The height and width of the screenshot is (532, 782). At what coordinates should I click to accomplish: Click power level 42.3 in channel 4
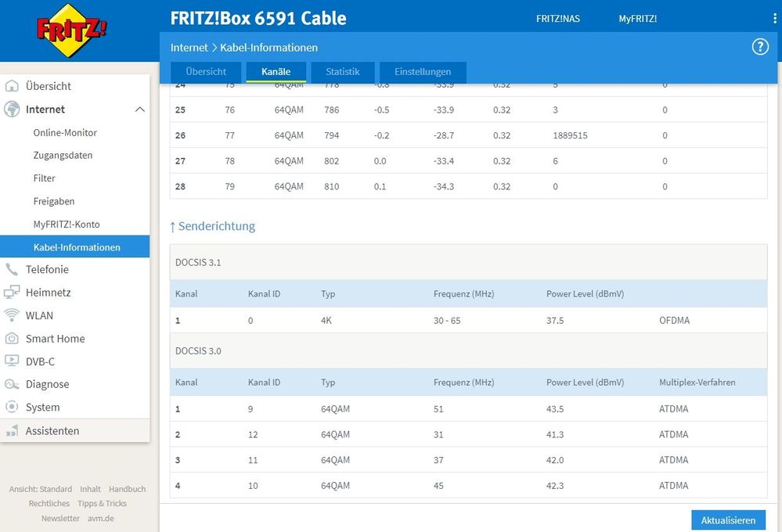[x=555, y=486]
